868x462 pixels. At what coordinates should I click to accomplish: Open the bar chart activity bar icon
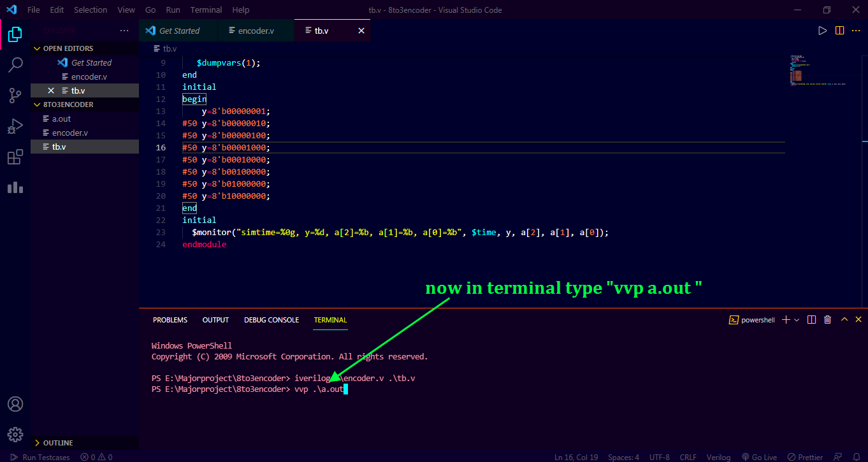tap(15, 187)
